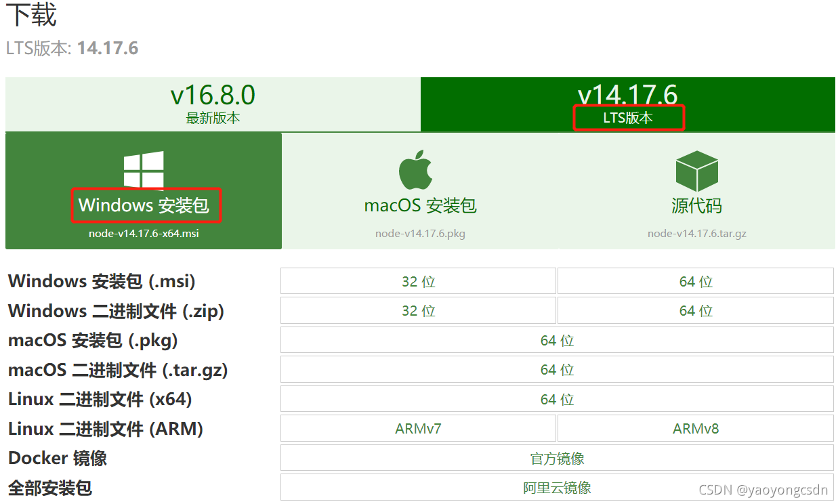Image resolution: width=838 pixels, height=504 pixels.
Task: Download the 源代码 tarball
Action: coord(696,191)
